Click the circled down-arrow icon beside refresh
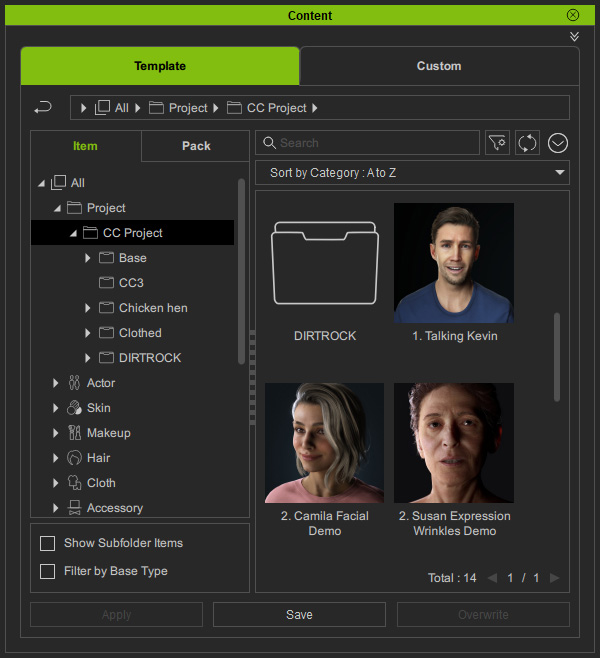This screenshot has width=600, height=658. pos(558,143)
